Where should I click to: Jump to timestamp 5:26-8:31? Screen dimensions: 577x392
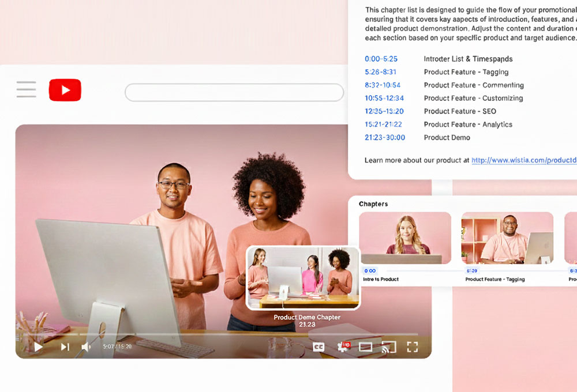pos(380,72)
